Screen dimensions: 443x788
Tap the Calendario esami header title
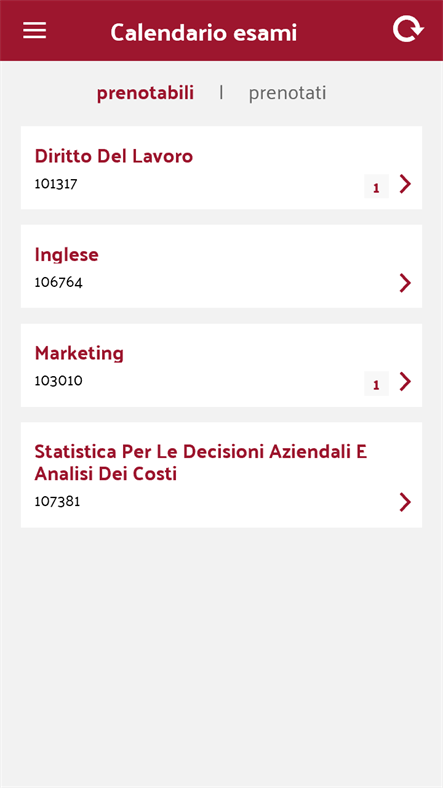click(203, 33)
